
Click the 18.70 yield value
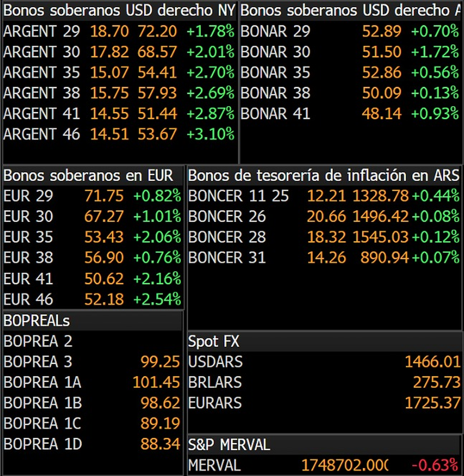[109, 31]
